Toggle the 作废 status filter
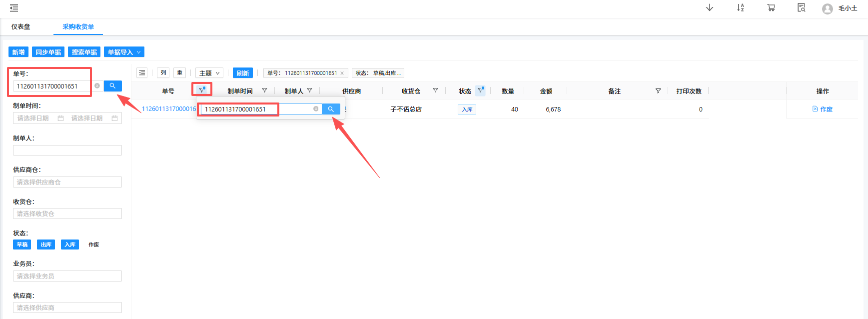This screenshot has height=319, width=868. click(94, 244)
